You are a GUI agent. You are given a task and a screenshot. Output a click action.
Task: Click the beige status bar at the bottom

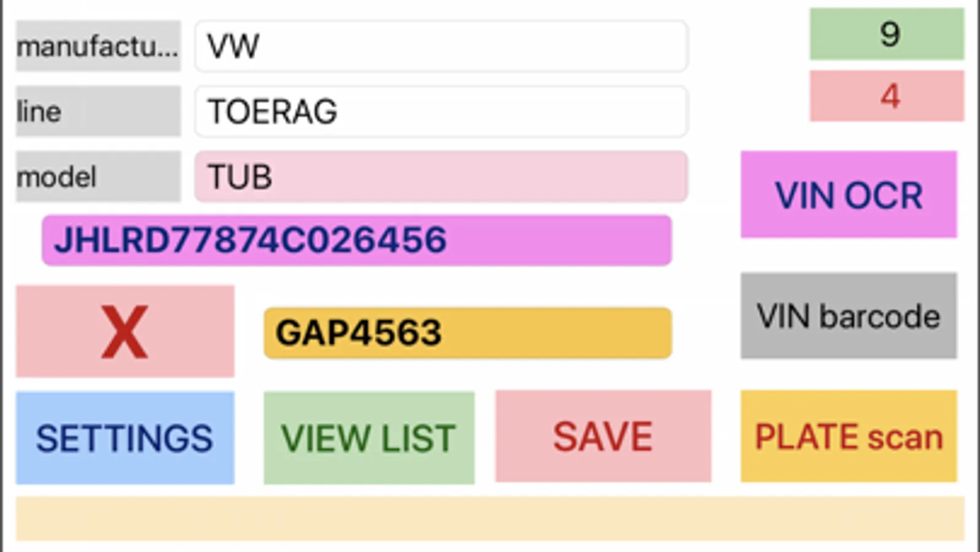pyautogui.click(x=490, y=519)
